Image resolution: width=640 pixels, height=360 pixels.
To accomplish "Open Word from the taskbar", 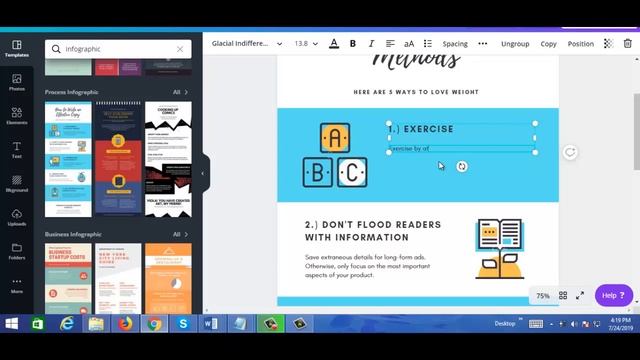I will click(211, 324).
